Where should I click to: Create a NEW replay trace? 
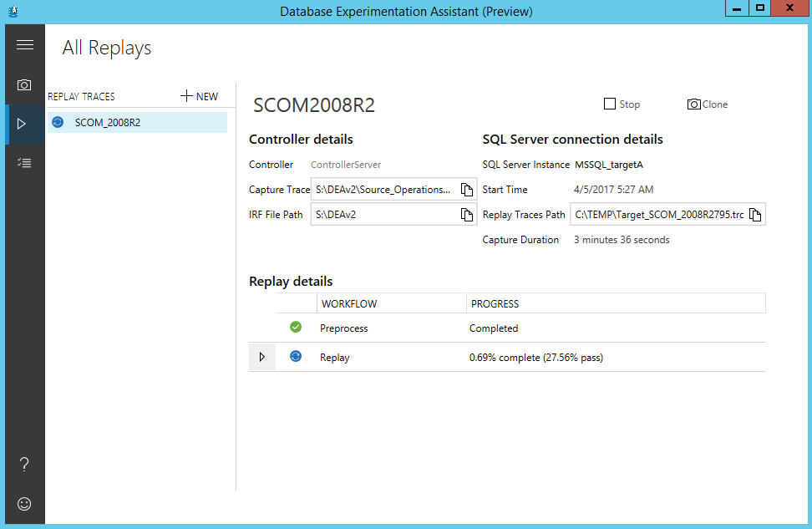[199, 96]
